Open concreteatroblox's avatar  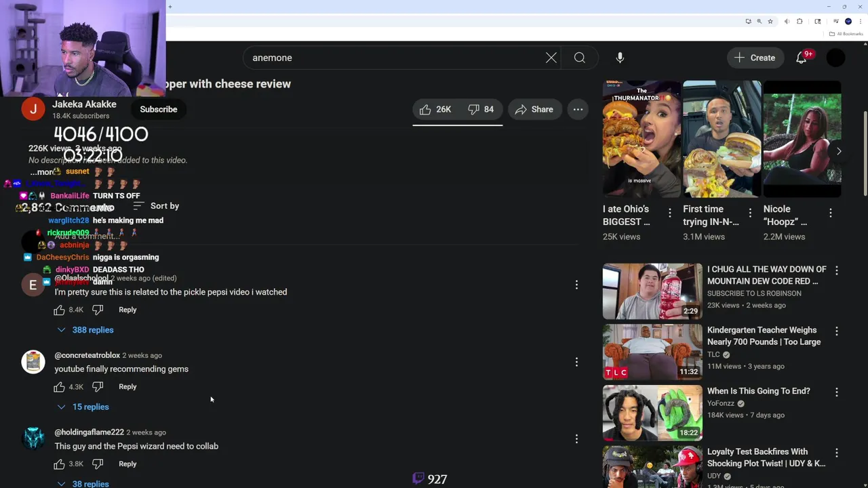tap(33, 362)
